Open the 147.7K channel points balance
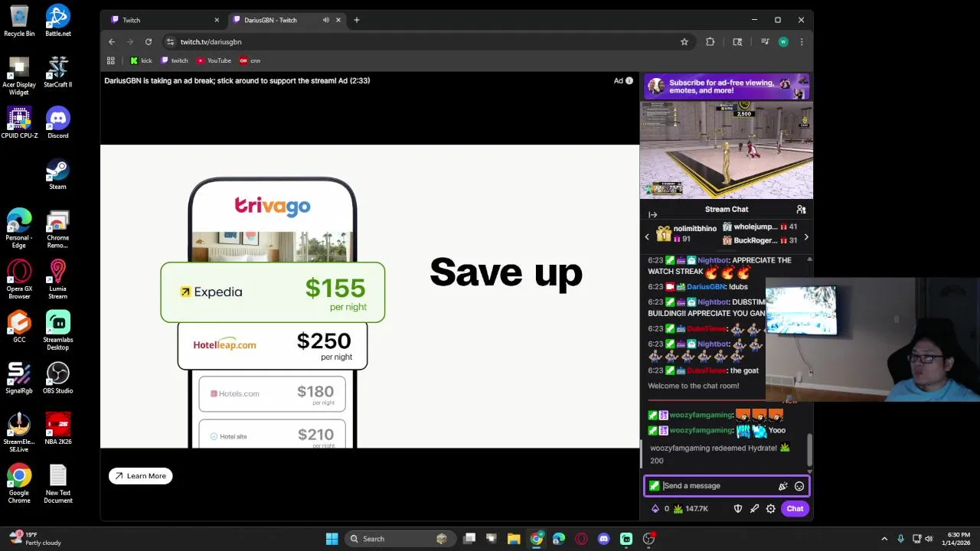The width and height of the screenshot is (980, 551). [691, 509]
